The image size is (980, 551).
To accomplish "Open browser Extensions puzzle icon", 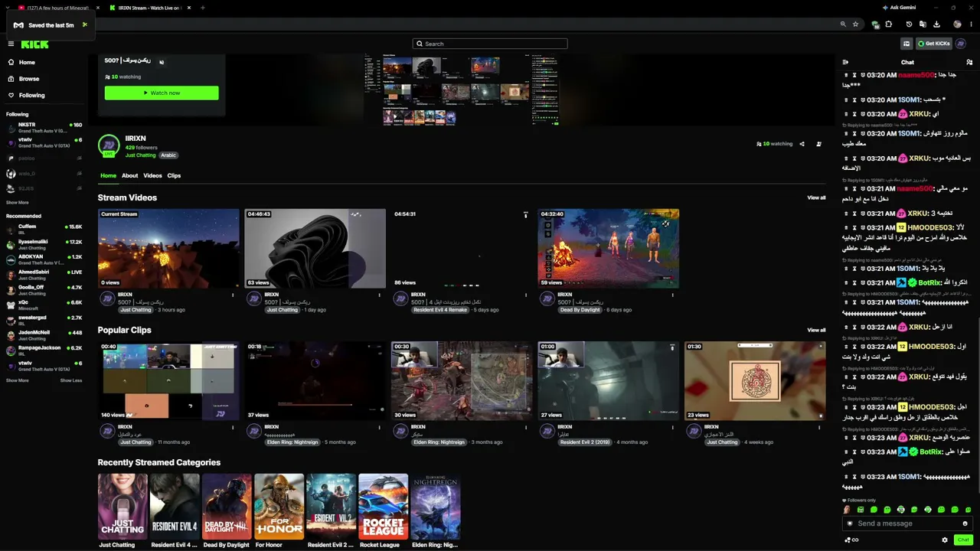I will (x=888, y=24).
